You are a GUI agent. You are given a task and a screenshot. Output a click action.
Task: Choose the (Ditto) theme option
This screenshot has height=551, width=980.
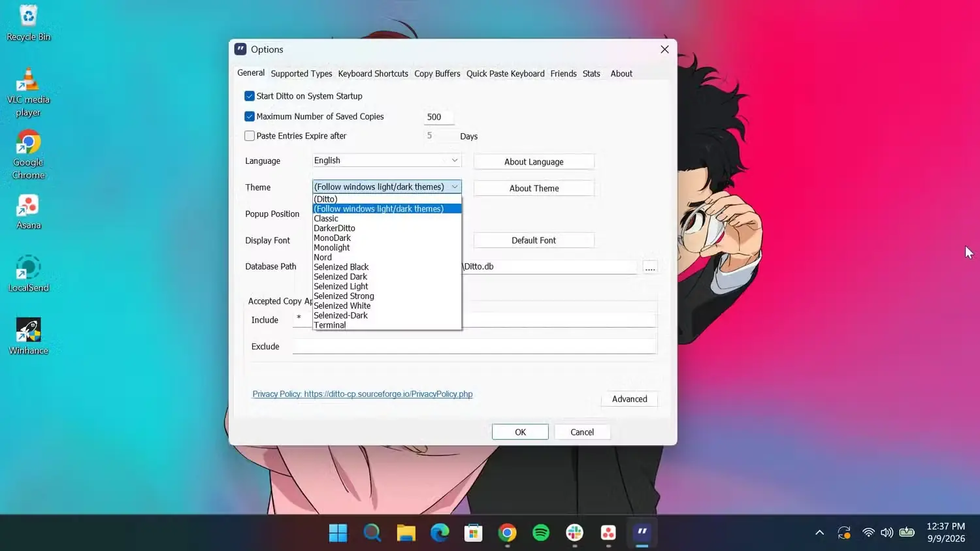pyautogui.click(x=387, y=199)
